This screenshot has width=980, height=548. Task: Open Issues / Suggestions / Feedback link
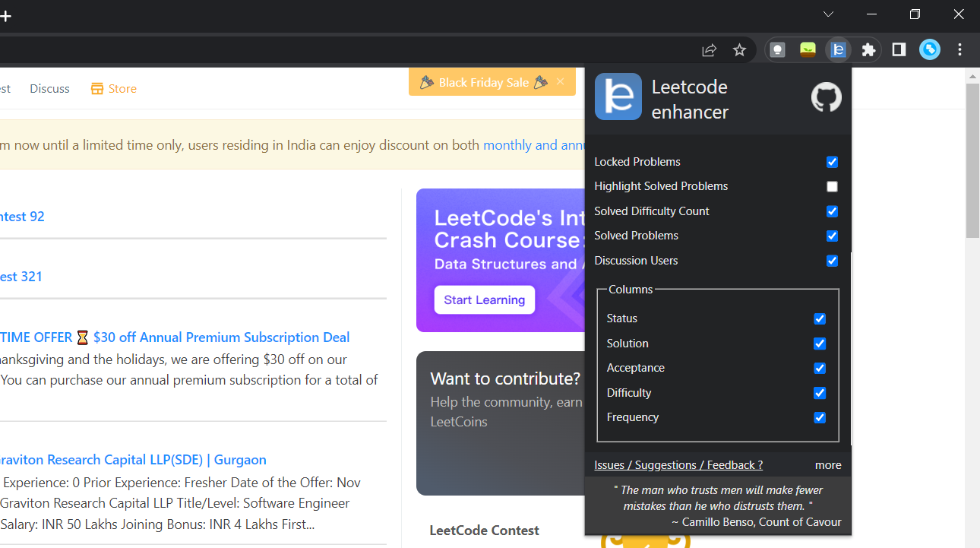coord(678,465)
